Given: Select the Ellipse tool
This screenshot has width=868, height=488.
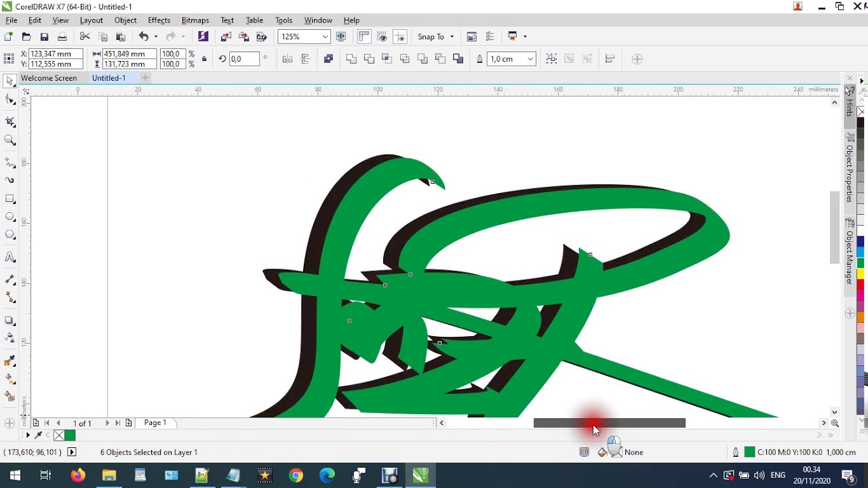Looking at the screenshot, I should tap(10, 217).
